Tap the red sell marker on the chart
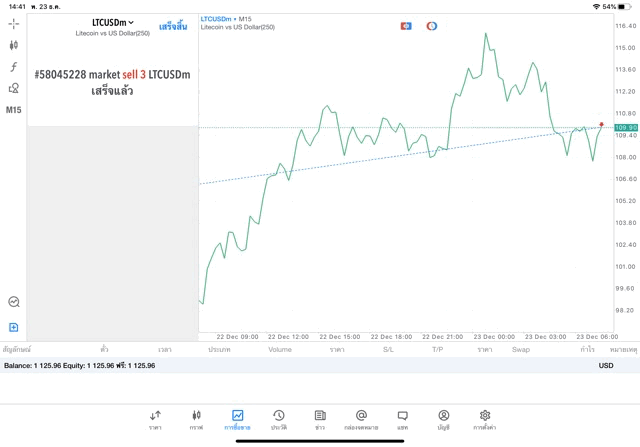This screenshot has width=640, height=447. [601, 124]
